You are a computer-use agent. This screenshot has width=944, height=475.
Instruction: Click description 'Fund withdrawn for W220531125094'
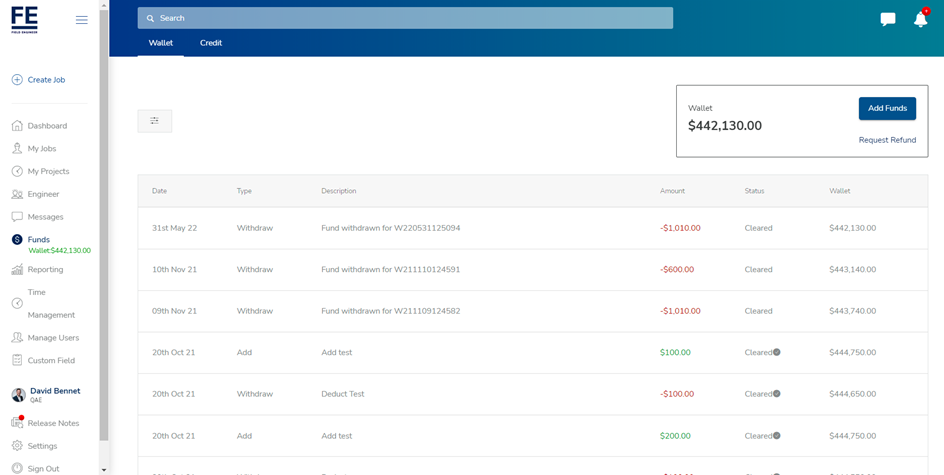391,228
